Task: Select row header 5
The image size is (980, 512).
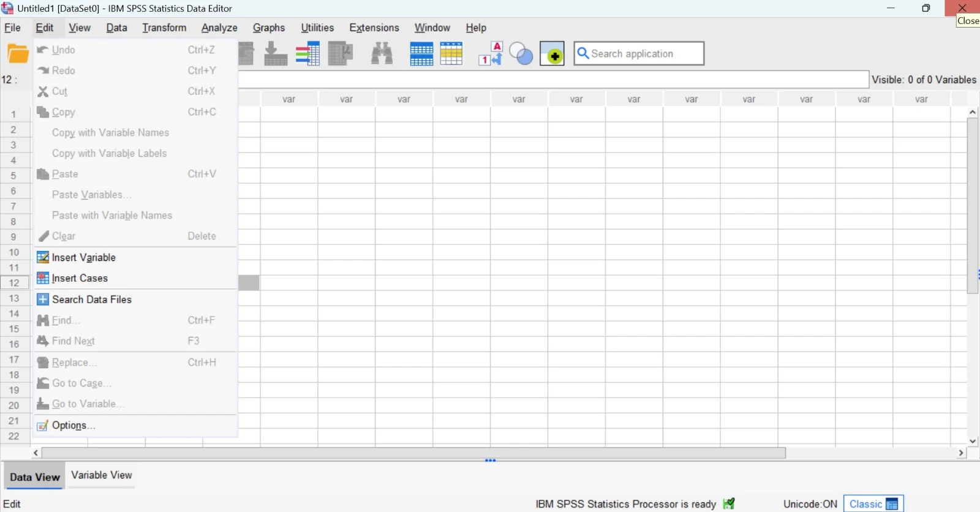Action: (x=13, y=176)
